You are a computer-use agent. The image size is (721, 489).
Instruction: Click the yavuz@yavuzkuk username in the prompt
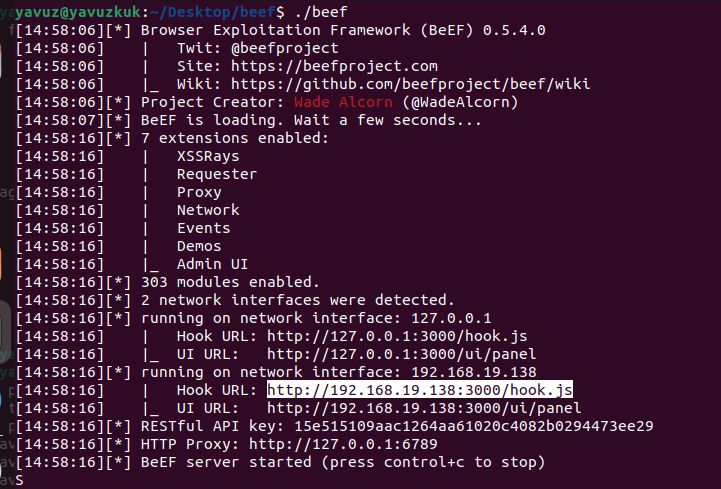point(79,12)
